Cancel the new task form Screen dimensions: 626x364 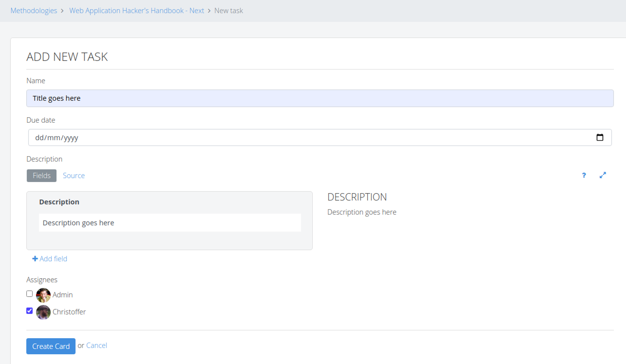pyautogui.click(x=97, y=346)
